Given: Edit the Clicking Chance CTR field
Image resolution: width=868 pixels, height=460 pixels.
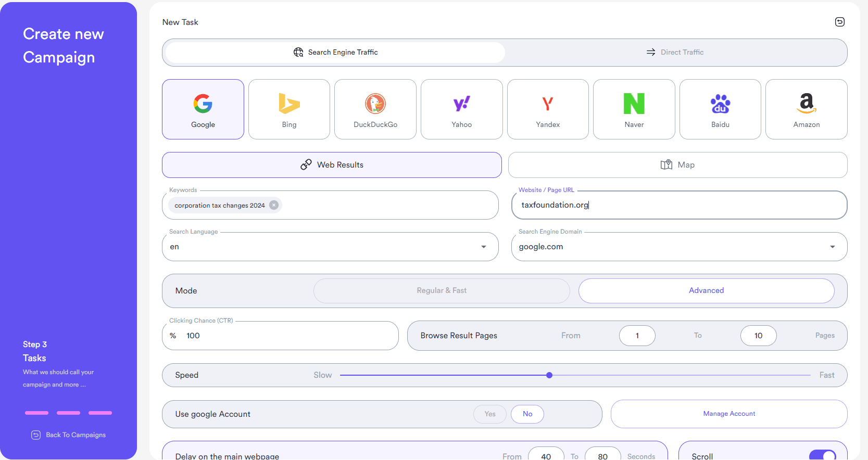Looking at the screenshot, I should (x=280, y=336).
